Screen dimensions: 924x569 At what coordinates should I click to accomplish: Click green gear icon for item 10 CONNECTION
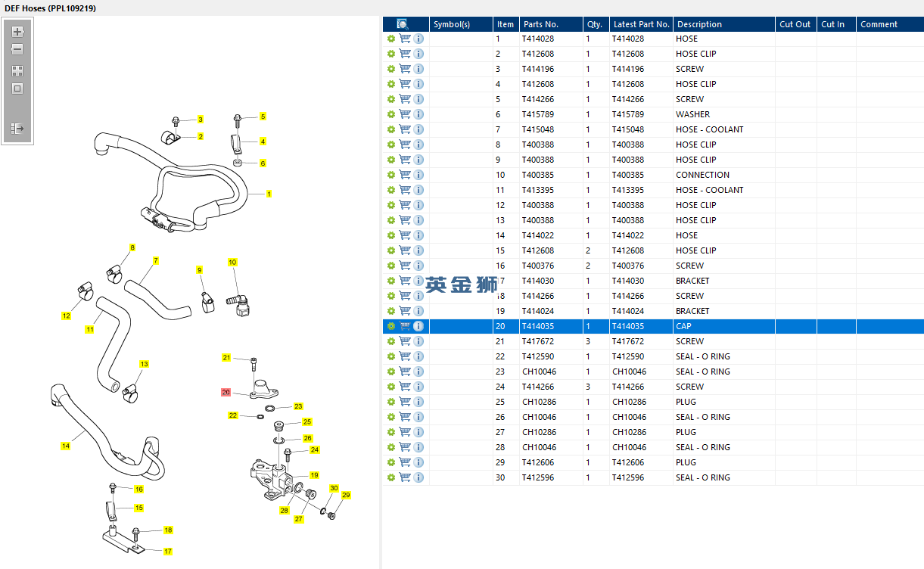click(391, 175)
